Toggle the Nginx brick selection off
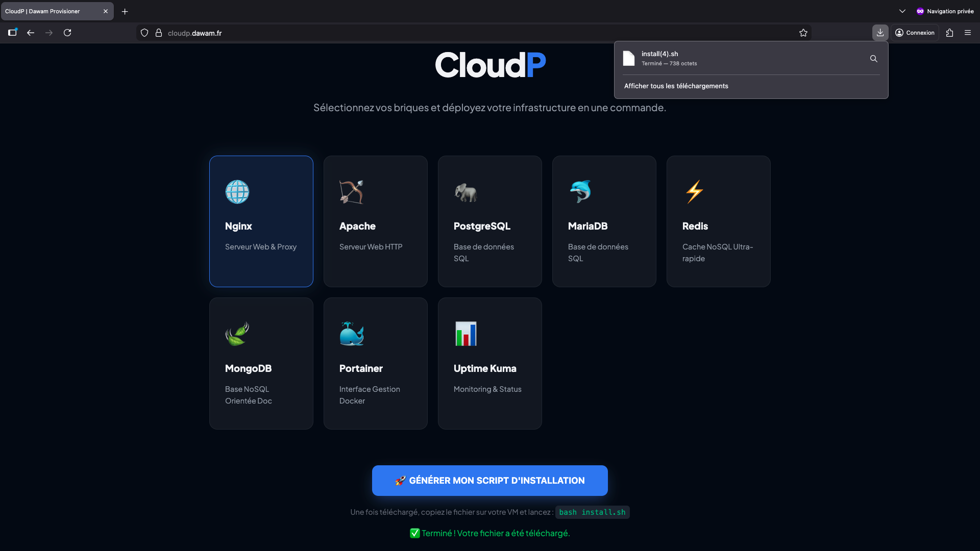The width and height of the screenshot is (980, 551). [x=261, y=221]
